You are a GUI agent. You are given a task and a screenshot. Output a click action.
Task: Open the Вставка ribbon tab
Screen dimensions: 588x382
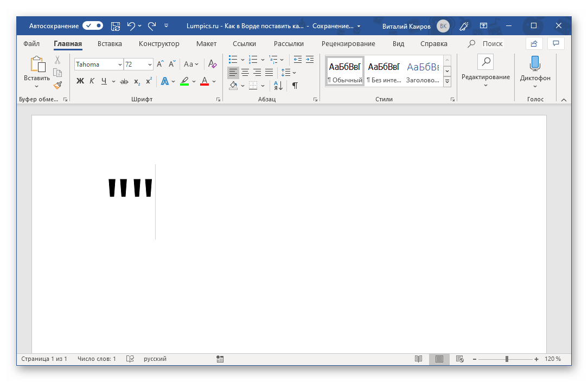(x=110, y=44)
